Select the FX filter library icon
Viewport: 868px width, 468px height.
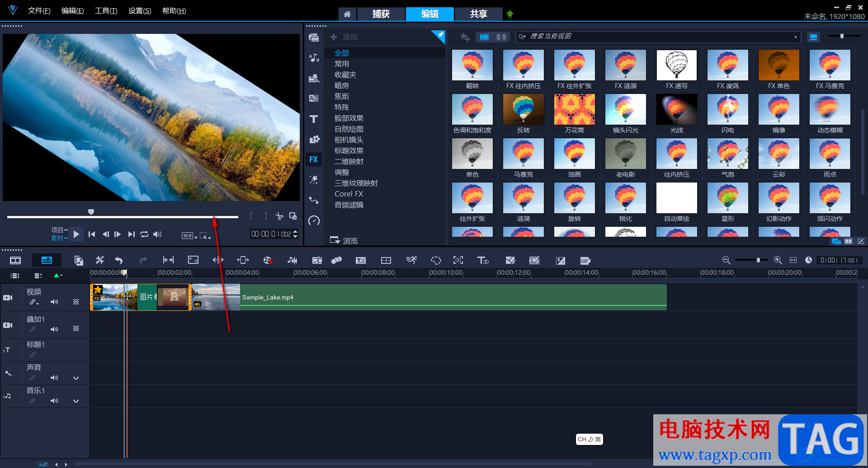coord(314,159)
